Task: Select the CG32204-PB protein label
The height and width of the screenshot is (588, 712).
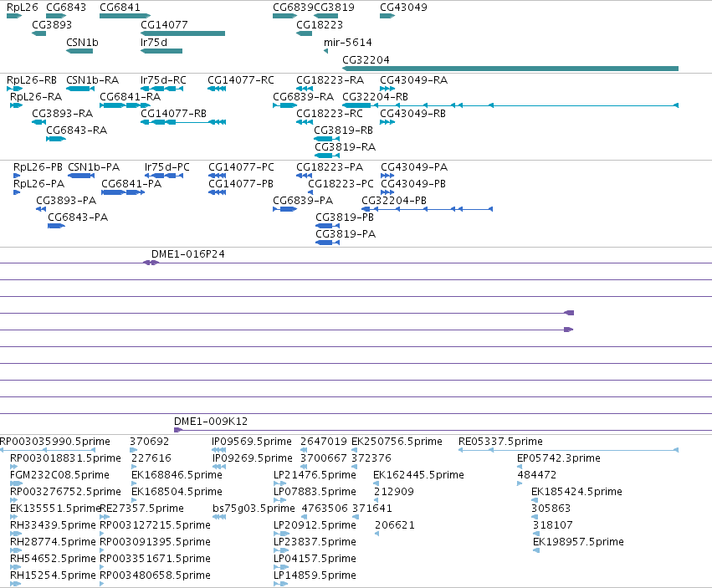Action: tap(394, 201)
